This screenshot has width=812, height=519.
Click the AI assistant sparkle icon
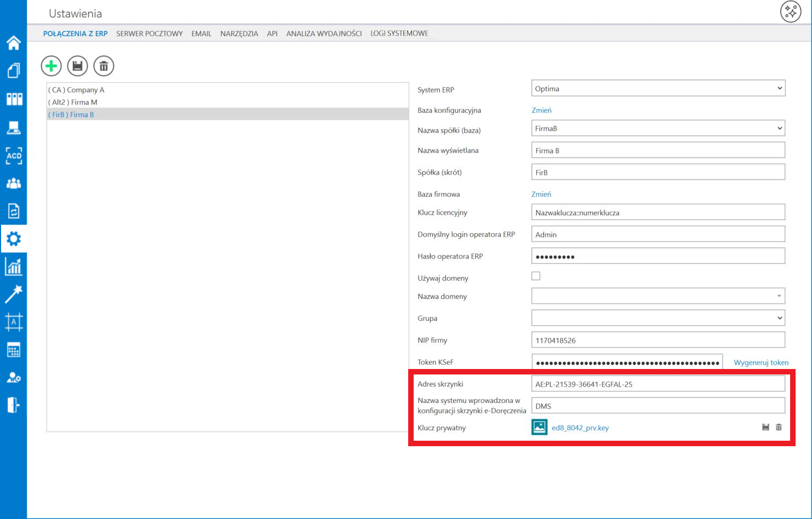(791, 12)
